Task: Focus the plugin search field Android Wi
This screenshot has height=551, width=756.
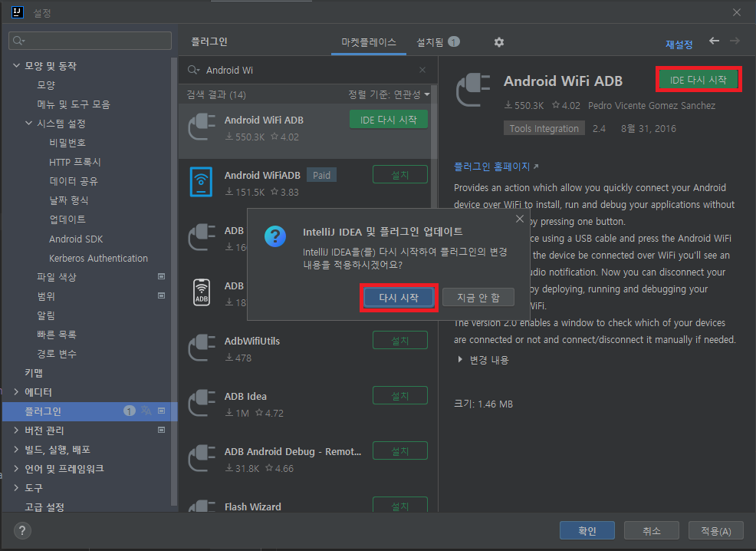Action: (307, 70)
